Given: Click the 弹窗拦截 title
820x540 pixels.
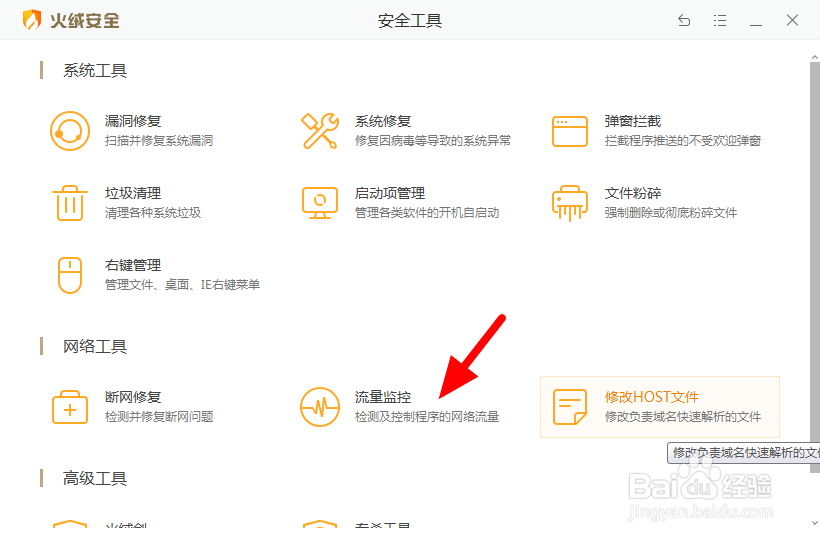Looking at the screenshot, I should click(x=633, y=121).
